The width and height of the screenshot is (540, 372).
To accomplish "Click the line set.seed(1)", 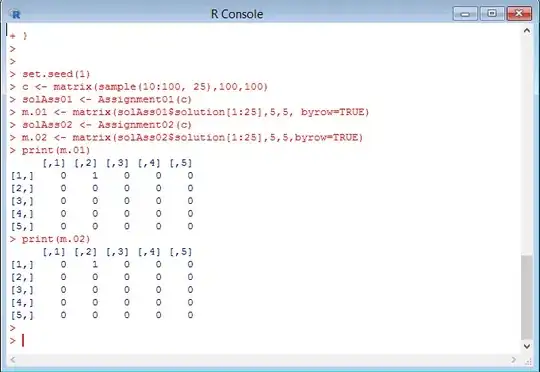I will pyautogui.click(x=50, y=74).
